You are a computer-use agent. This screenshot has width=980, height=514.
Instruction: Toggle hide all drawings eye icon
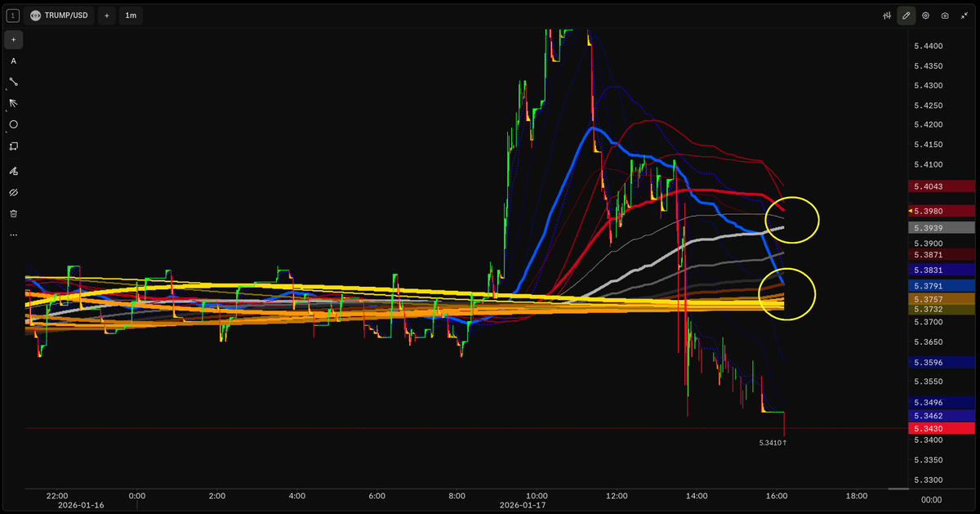click(13, 192)
